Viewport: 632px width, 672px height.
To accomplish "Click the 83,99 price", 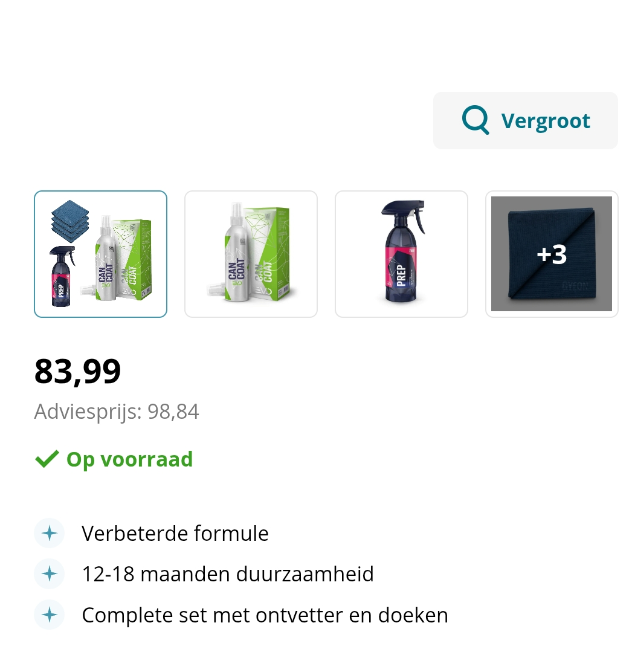I will point(77,371).
